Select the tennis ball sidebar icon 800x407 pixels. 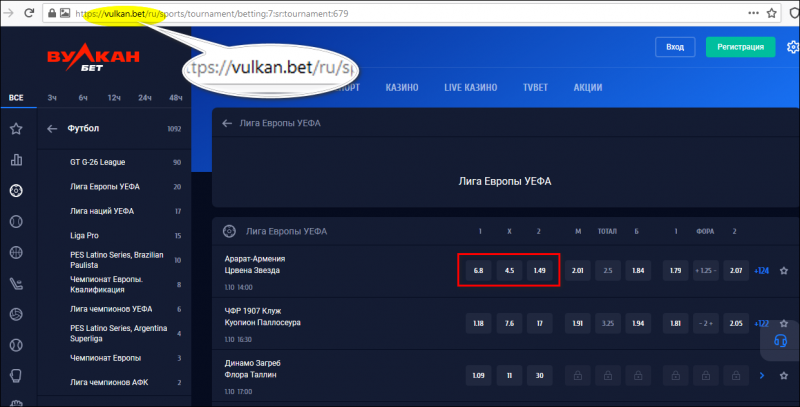point(16,222)
